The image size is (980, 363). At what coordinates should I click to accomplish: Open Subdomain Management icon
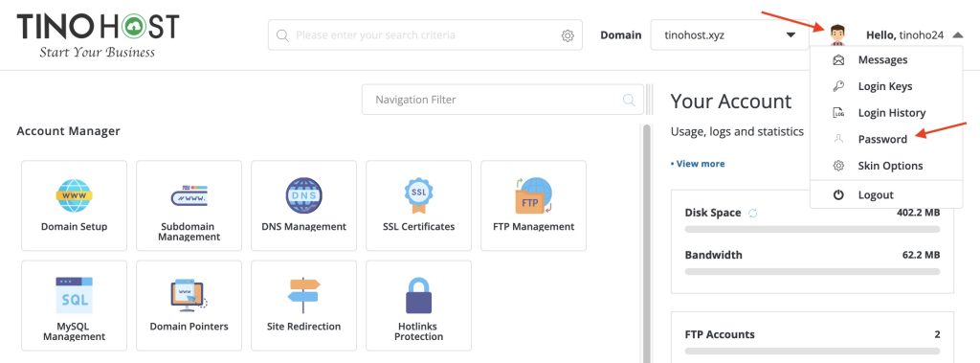point(189,195)
